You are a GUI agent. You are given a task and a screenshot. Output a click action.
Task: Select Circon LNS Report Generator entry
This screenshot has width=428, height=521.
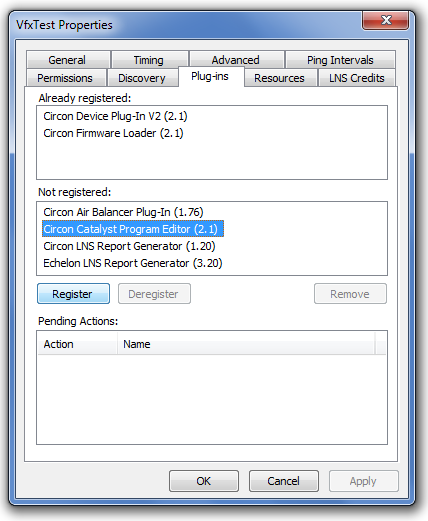tap(129, 246)
